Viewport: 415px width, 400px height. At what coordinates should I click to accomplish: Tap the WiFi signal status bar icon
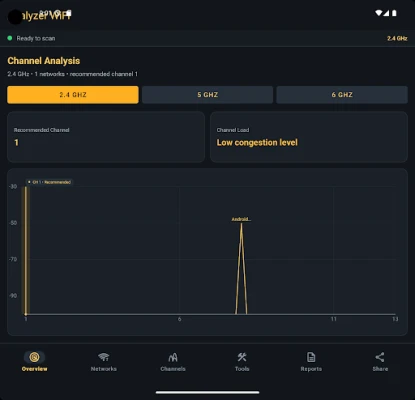tap(379, 13)
